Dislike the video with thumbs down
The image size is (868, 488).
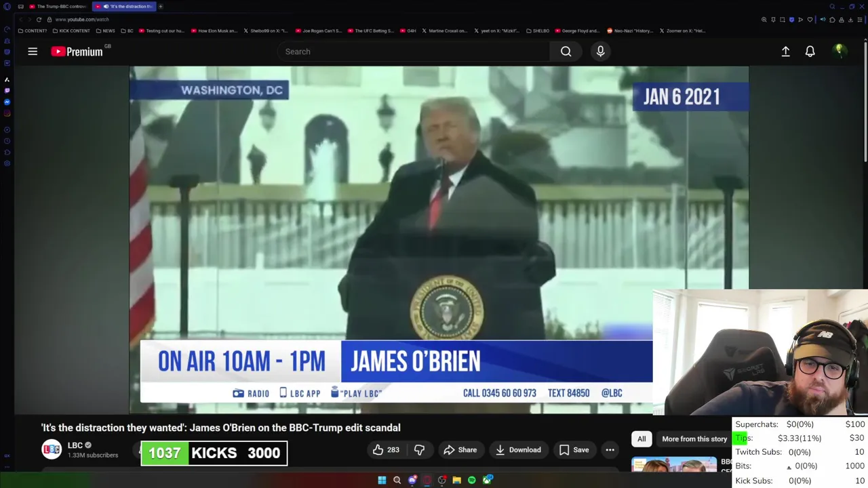[x=419, y=450]
